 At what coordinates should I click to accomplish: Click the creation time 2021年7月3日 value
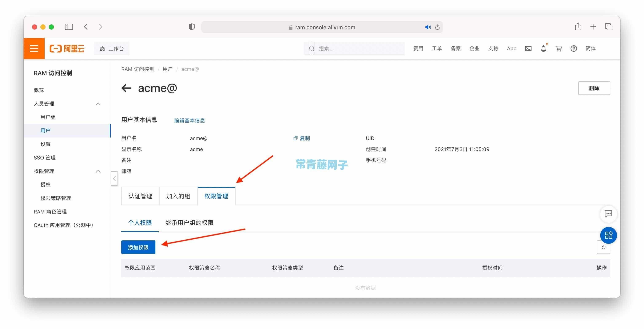(x=462, y=149)
